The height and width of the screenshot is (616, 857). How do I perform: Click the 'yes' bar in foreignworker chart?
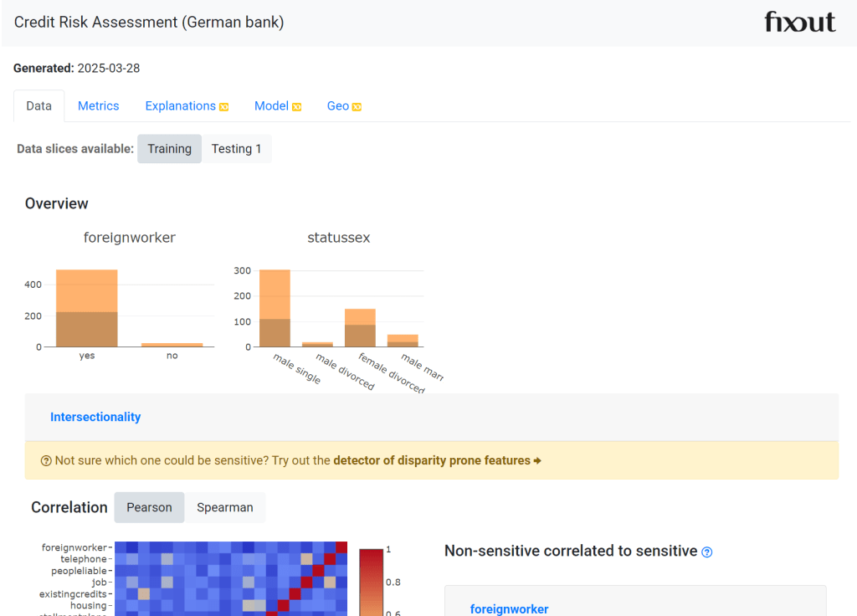point(87,308)
